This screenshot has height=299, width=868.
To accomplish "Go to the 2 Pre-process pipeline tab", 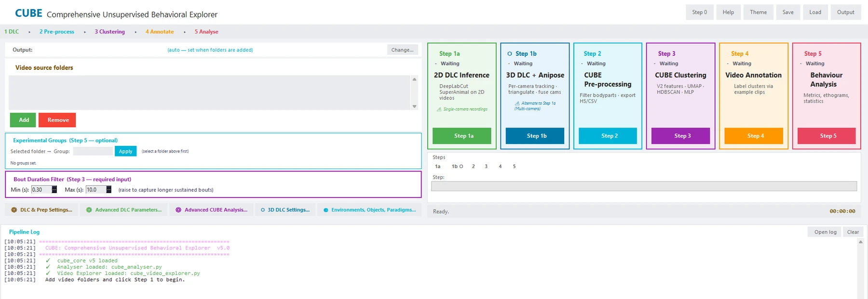I will coord(57,32).
